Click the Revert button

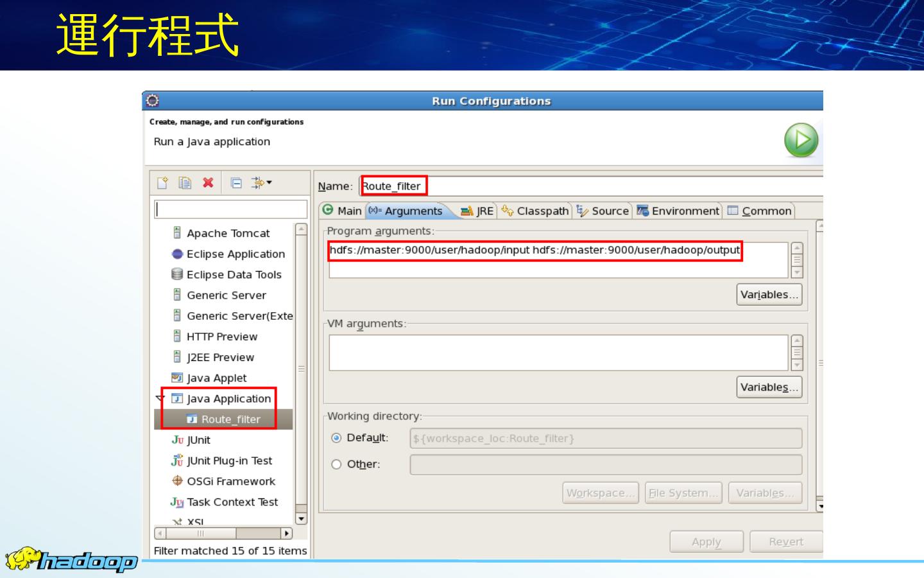pyautogui.click(x=786, y=541)
